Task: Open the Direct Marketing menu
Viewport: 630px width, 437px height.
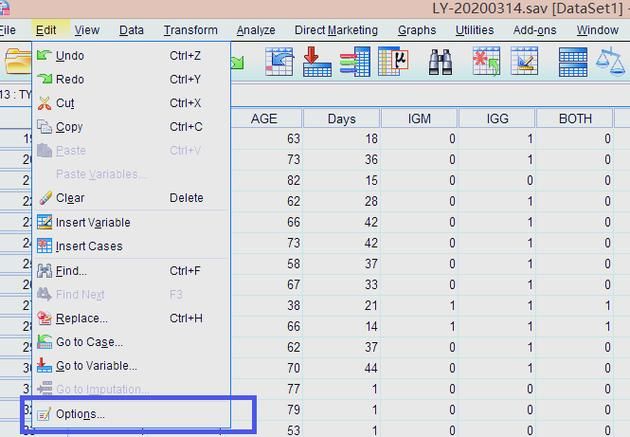Action: 336,30
